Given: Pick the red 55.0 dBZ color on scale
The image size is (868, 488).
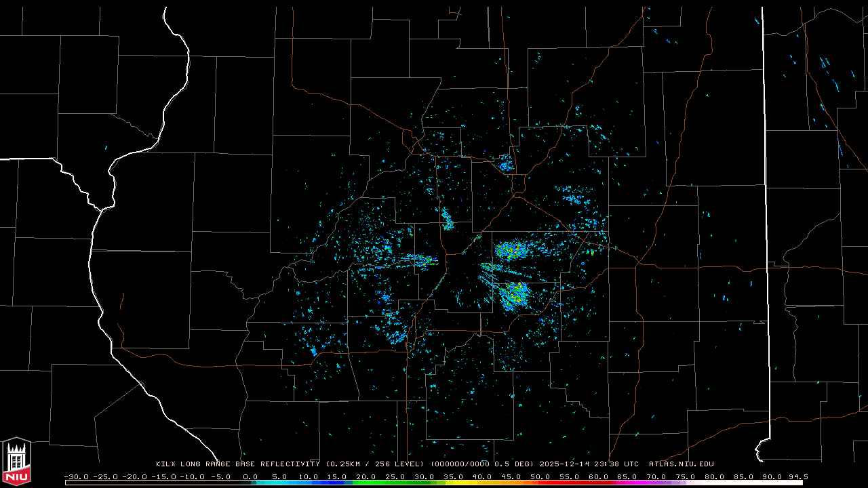Looking at the screenshot, I should coord(569,483).
